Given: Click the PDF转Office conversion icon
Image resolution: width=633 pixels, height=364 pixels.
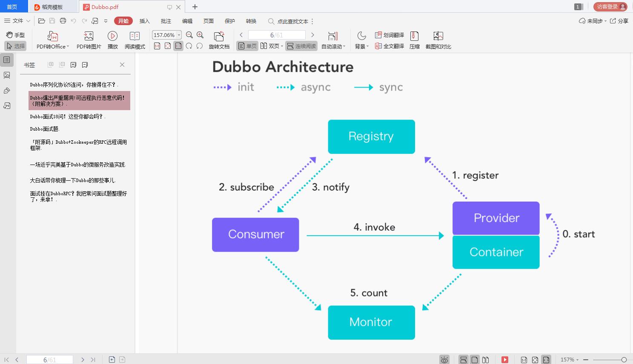Looking at the screenshot, I should (x=52, y=36).
